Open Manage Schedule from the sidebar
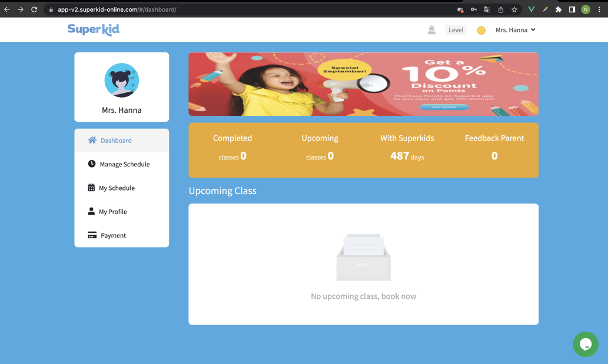The image size is (608, 364). pyautogui.click(x=124, y=164)
